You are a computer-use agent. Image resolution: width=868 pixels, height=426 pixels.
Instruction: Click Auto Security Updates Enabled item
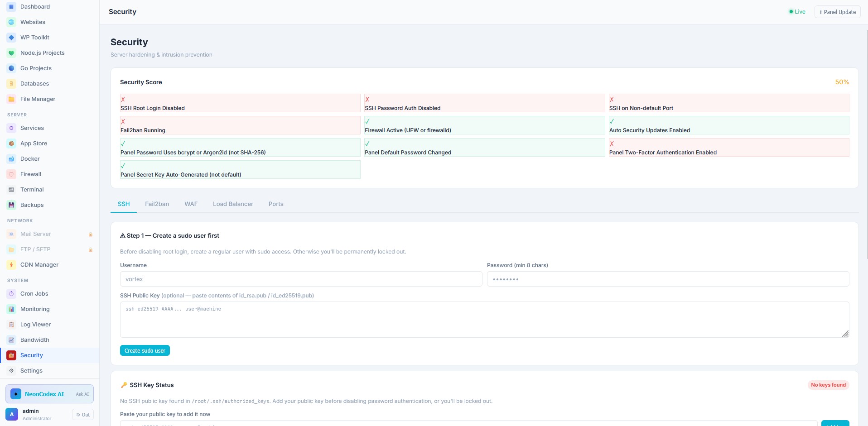coord(729,125)
